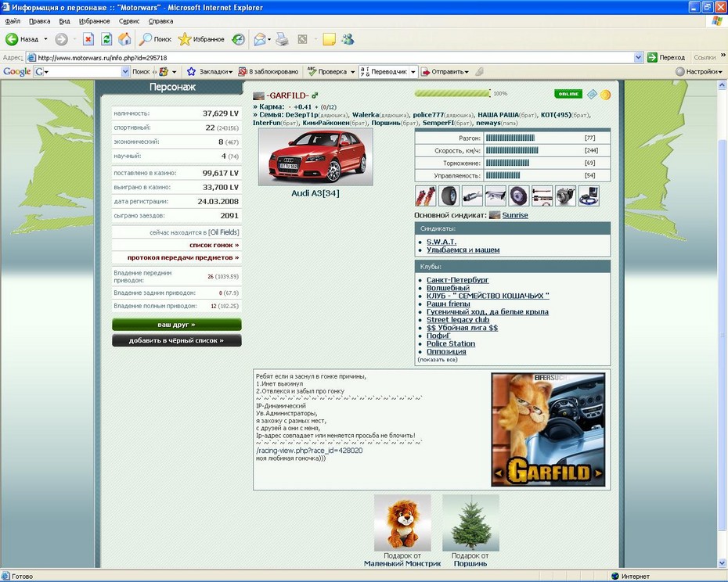Click the blue diamond icon beside ONLINE badge
Image resolution: width=728 pixels, height=582 pixels.
[592, 94]
